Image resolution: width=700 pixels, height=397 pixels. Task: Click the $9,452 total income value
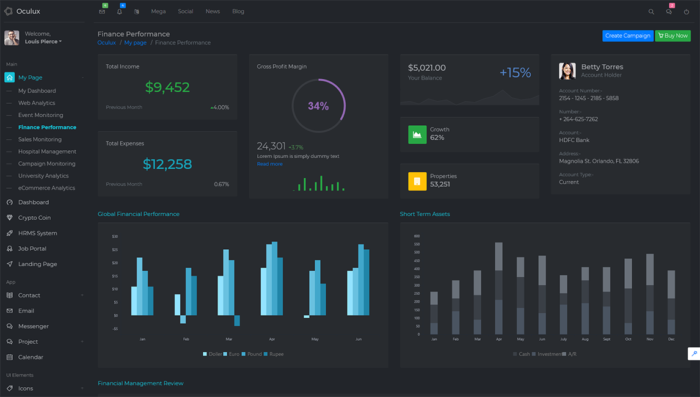click(x=167, y=87)
